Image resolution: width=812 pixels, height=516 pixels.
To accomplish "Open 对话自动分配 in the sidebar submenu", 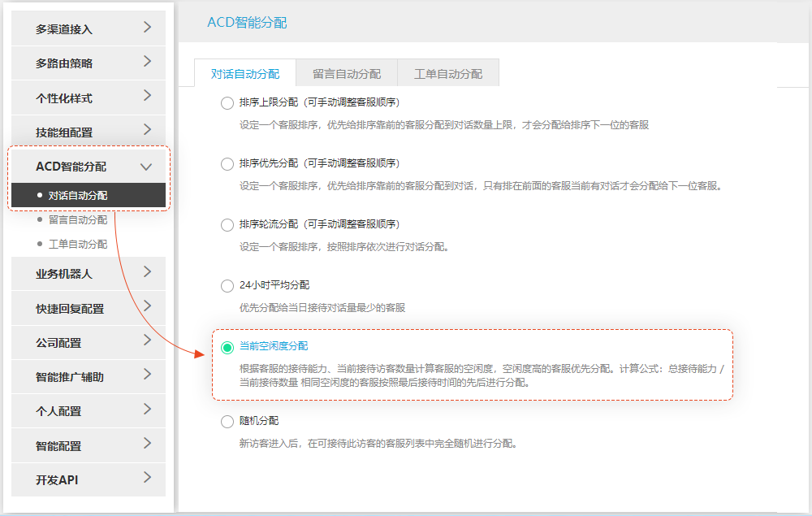I will coord(89,195).
